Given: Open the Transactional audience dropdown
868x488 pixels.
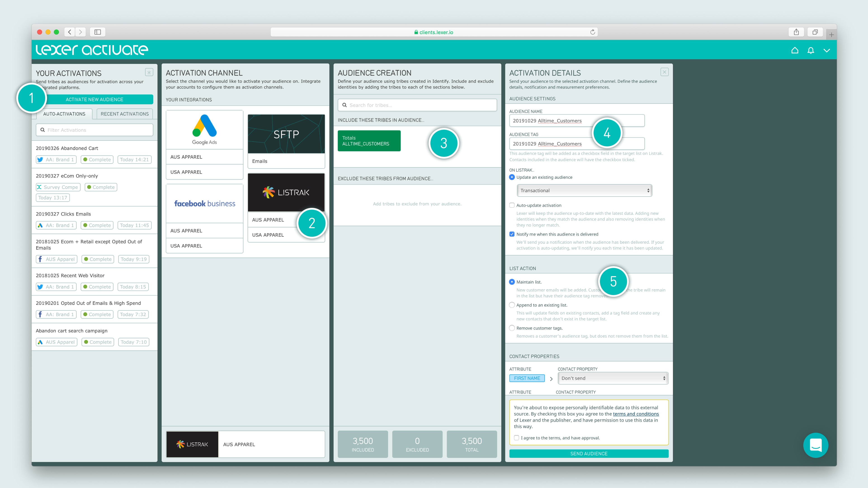Looking at the screenshot, I should pyautogui.click(x=584, y=191).
